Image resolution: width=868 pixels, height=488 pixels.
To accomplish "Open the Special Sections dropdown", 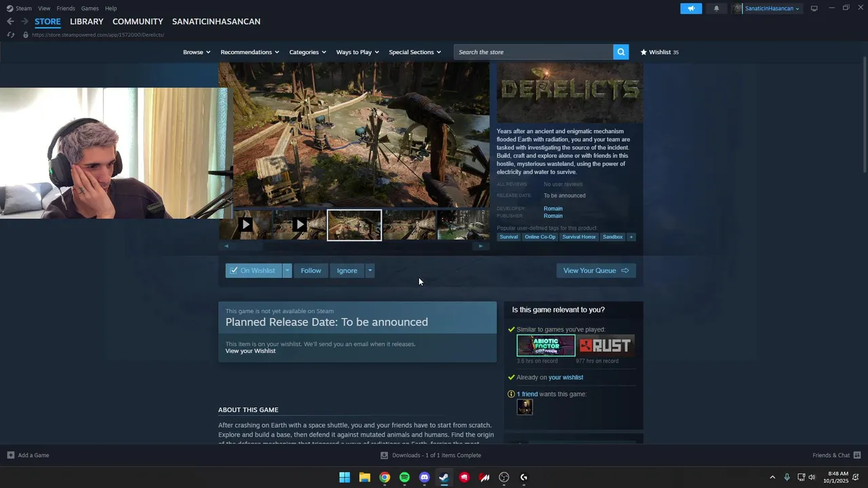I will coord(415,52).
